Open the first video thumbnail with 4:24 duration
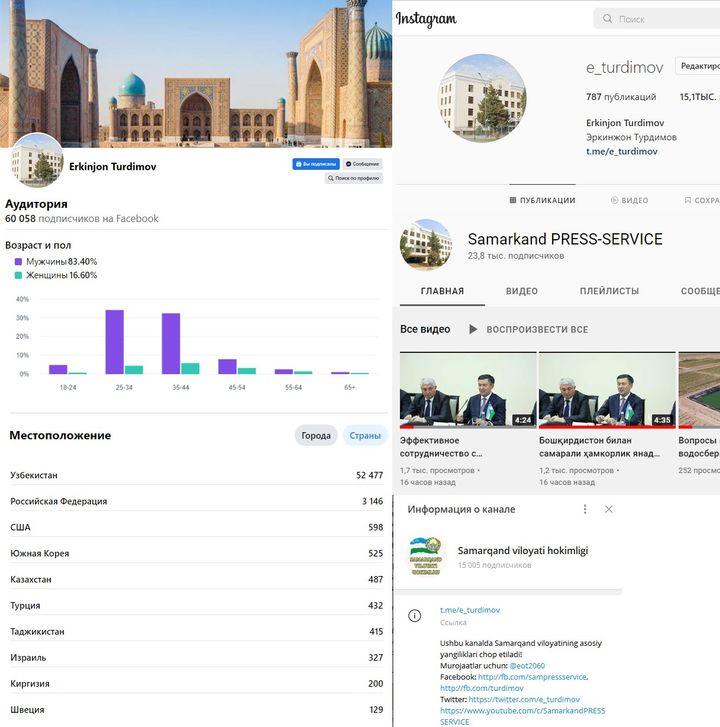Screen dimensions: 720x727 (x=466, y=388)
